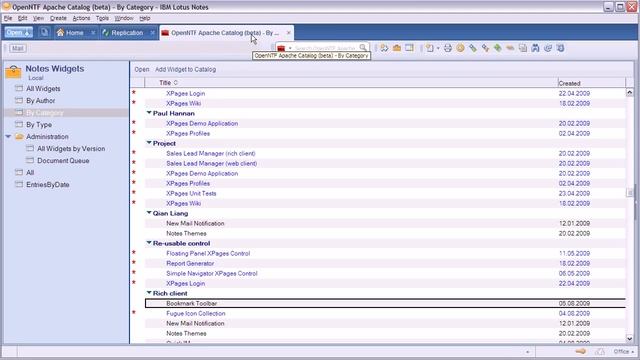
Task: Collapse the Paul Hannan category
Action: (149, 113)
